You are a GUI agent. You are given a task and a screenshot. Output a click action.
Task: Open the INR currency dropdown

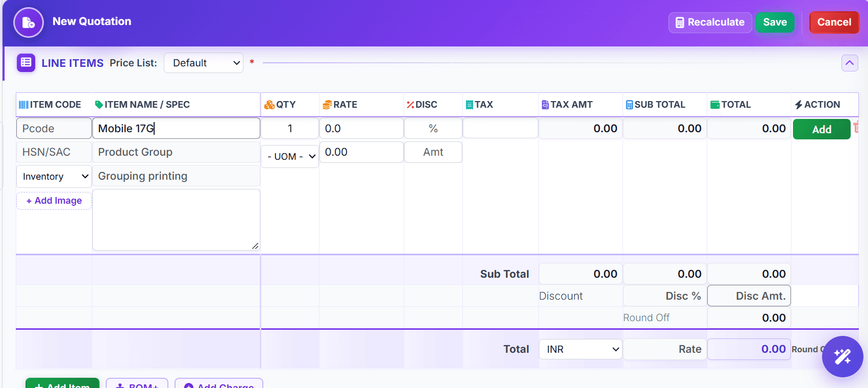click(581, 349)
